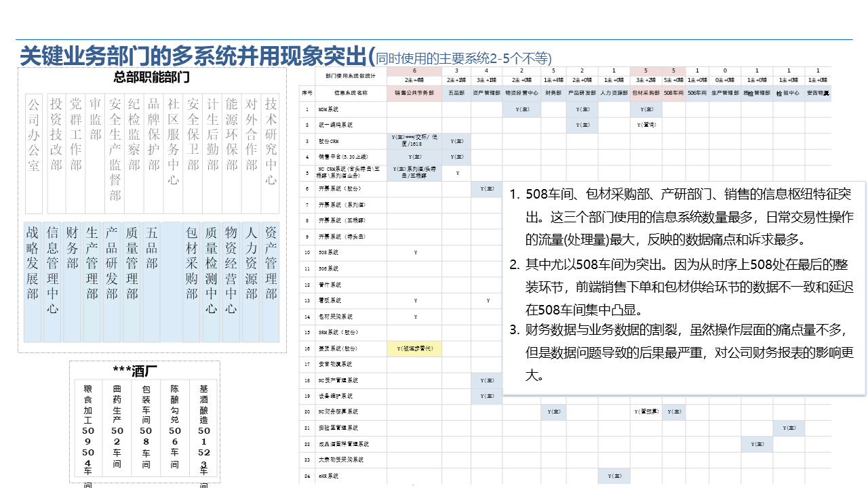This screenshot has width=868, height=488.
Task: Click the 安全生产监督部 department box
Action: [x=115, y=153]
